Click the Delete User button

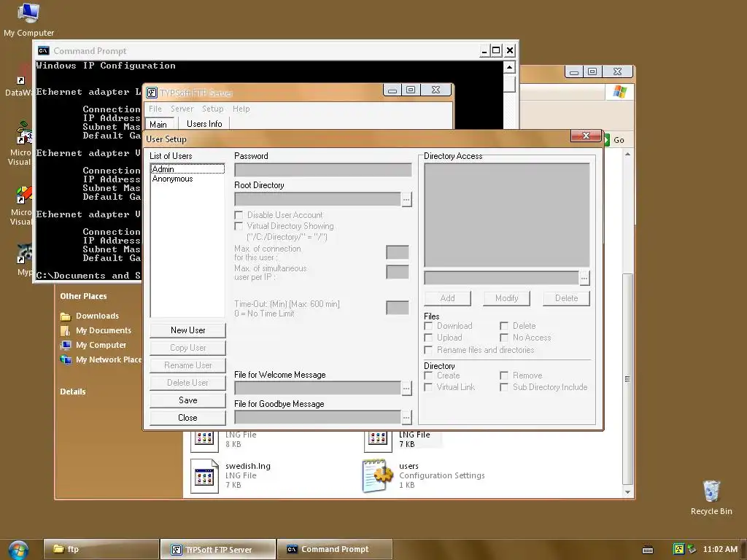[187, 383]
